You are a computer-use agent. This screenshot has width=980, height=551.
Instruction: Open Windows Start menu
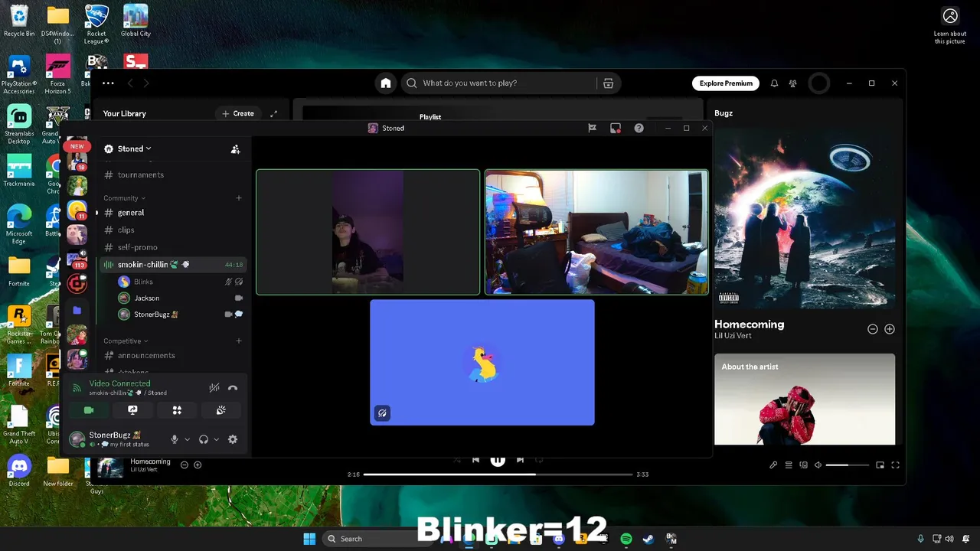click(309, 539)
